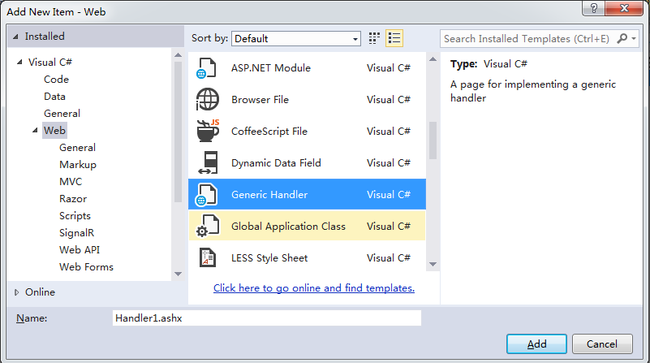
Task: Click the Name field containing Handler1.ashx
Action: point(267,318)
